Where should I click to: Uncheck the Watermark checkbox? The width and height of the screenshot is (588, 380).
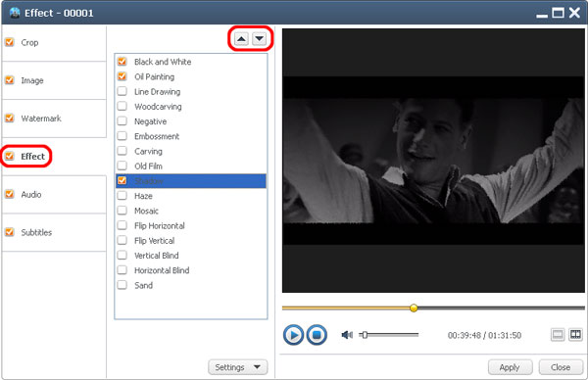pyautogui.click(x=10, y=119)
